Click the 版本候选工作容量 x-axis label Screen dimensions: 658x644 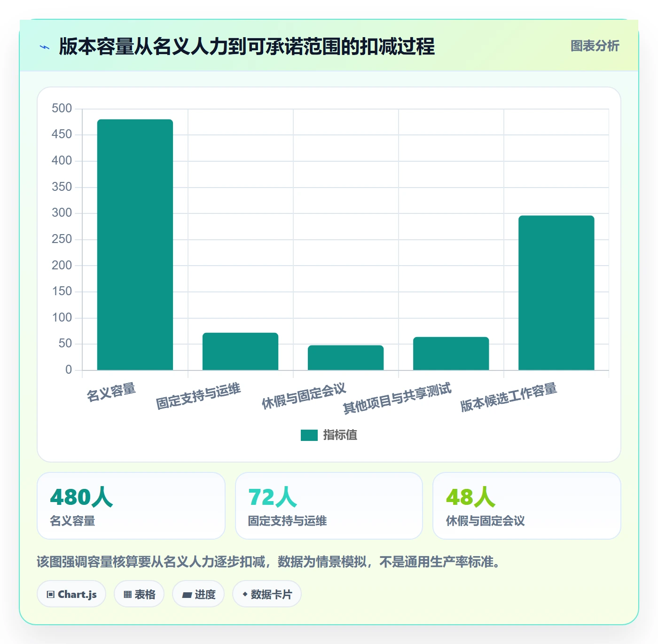coord(509,397)
